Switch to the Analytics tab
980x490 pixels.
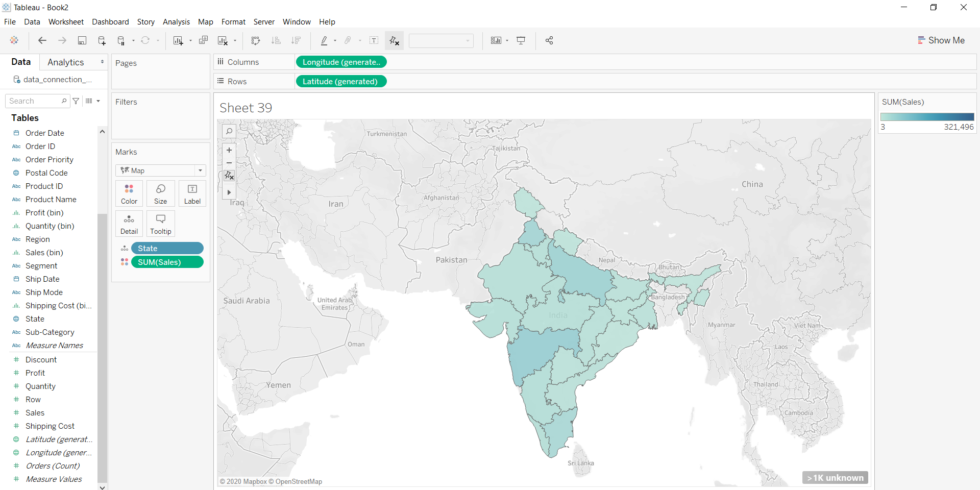click(x=65, y=62)
